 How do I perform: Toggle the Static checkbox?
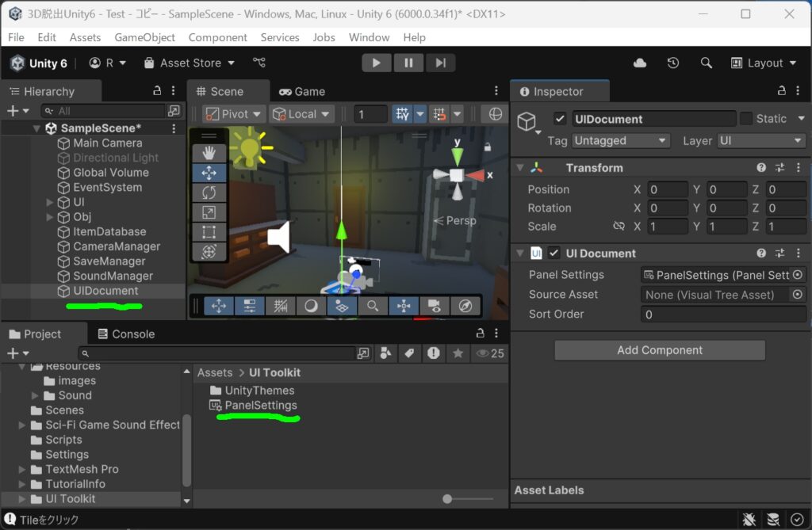click(x=746, y=119)
